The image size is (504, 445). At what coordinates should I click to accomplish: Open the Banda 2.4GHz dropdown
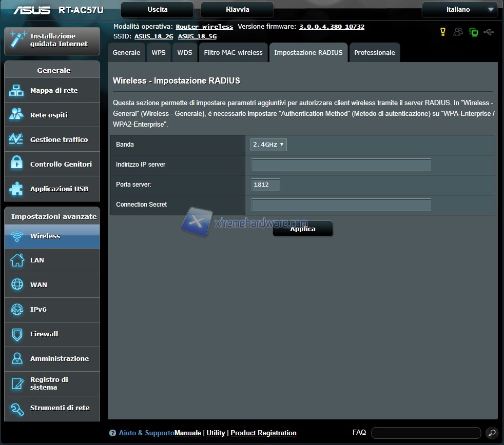pyautogui.click(x=268, y=145)
